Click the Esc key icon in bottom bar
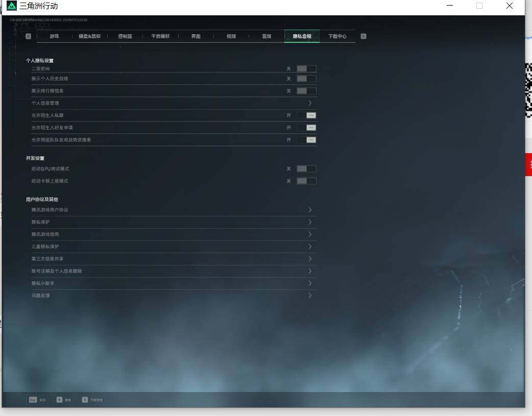The height and width of the screenshot is (416, 532). click(x=33, y=400)
